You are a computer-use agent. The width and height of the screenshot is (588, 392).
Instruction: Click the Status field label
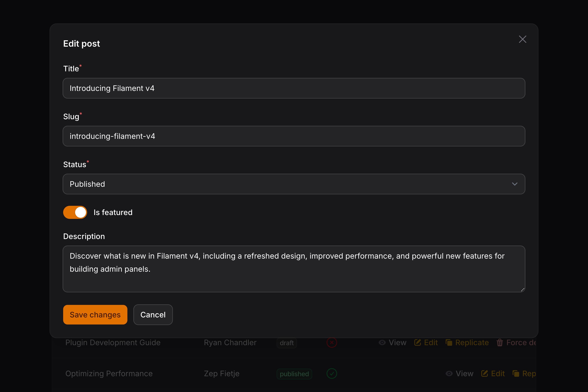75,164
